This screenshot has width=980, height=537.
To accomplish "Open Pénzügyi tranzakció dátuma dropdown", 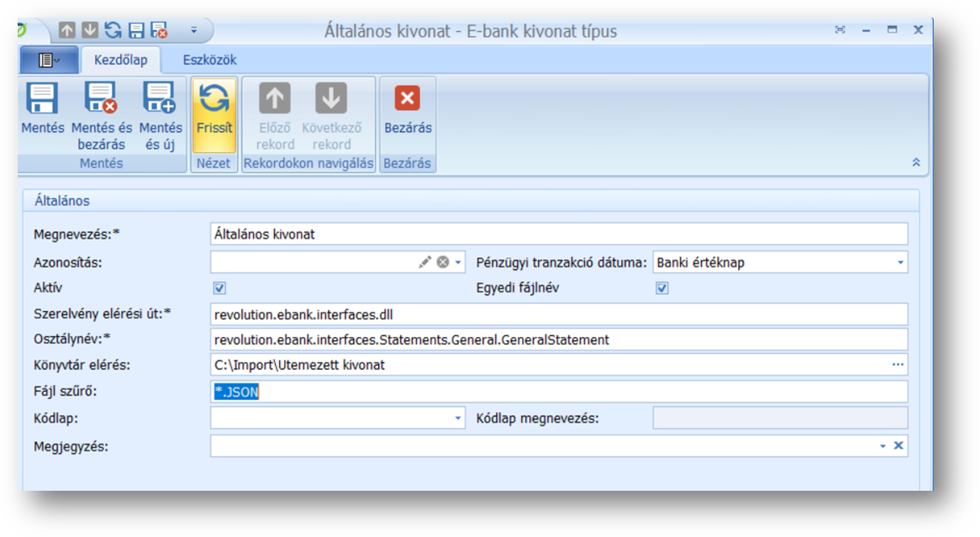I will (900, 262).
